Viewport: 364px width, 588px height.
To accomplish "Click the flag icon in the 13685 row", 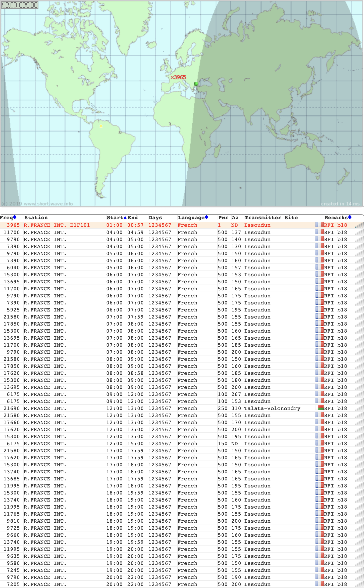I will tap(320, 478).
